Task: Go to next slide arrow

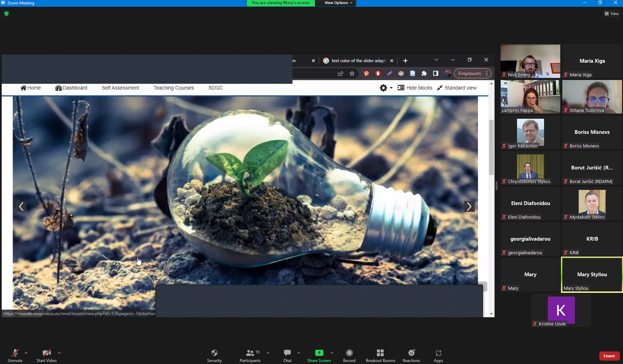Action: (469, 206)
